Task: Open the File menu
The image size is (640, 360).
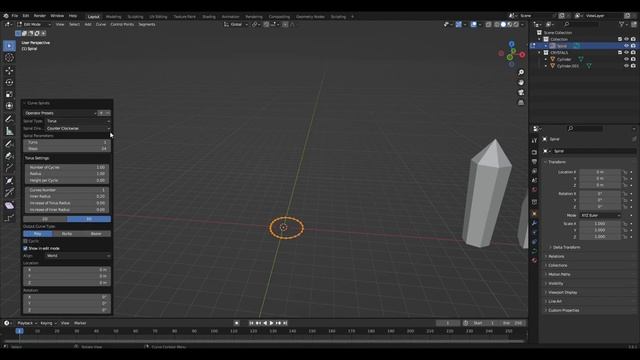Action: click(x=15, y=16)
